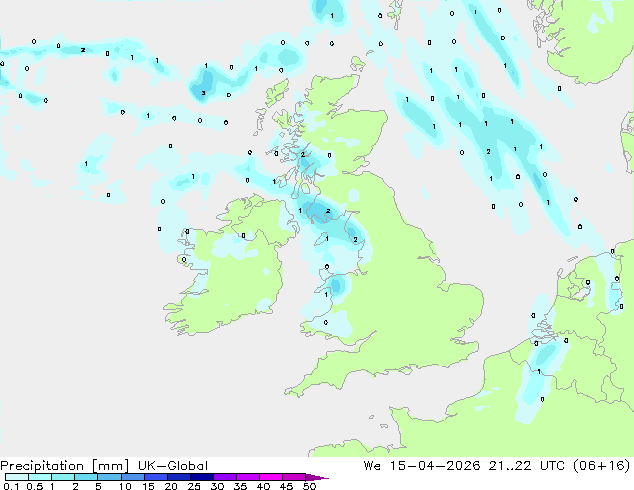
Task: Choose the 25–30 mm dark blue swatch
Action: point(202,477)
